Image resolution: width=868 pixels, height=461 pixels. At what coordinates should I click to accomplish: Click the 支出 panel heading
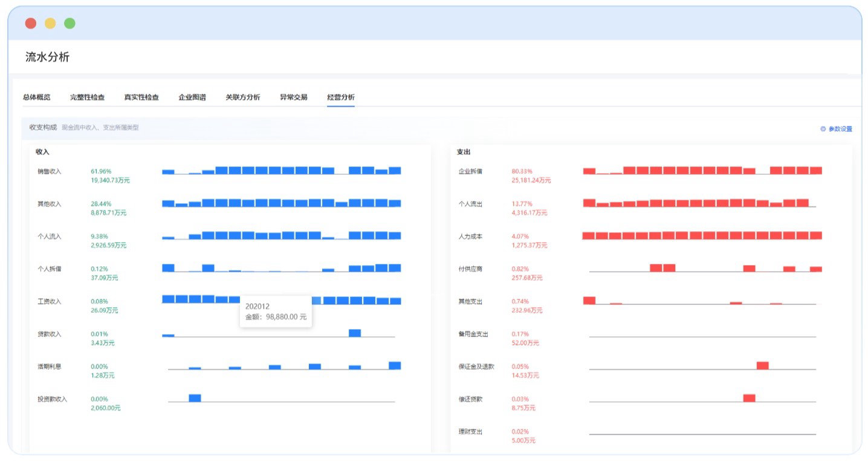pos(464,152)
